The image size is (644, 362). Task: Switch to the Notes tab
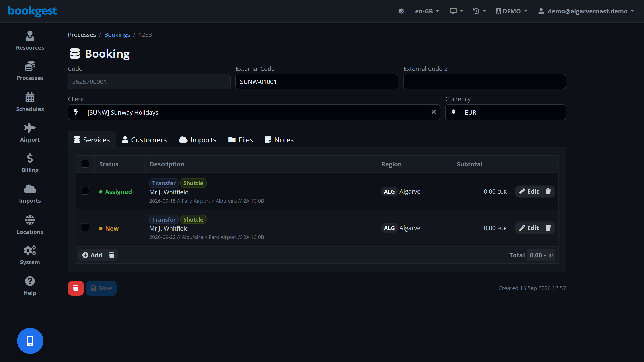tap(279, 140)
